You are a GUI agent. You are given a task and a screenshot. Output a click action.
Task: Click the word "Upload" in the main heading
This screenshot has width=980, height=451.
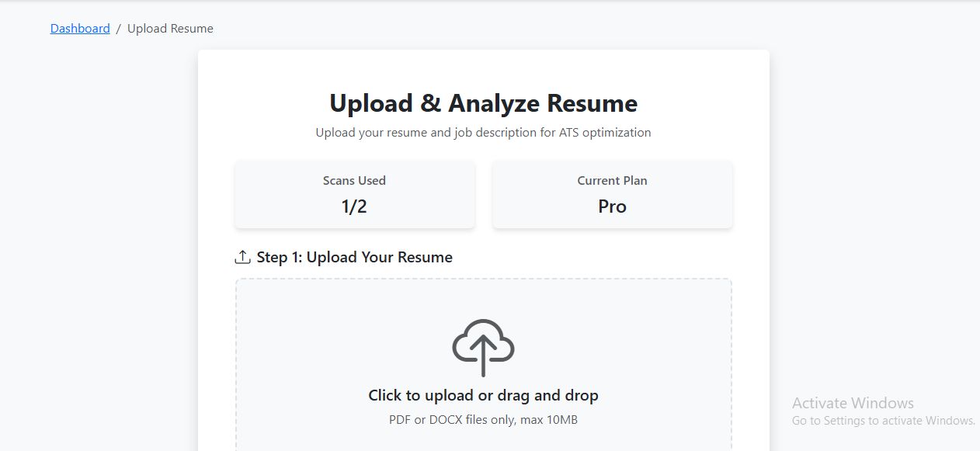(x=371, y=103)
